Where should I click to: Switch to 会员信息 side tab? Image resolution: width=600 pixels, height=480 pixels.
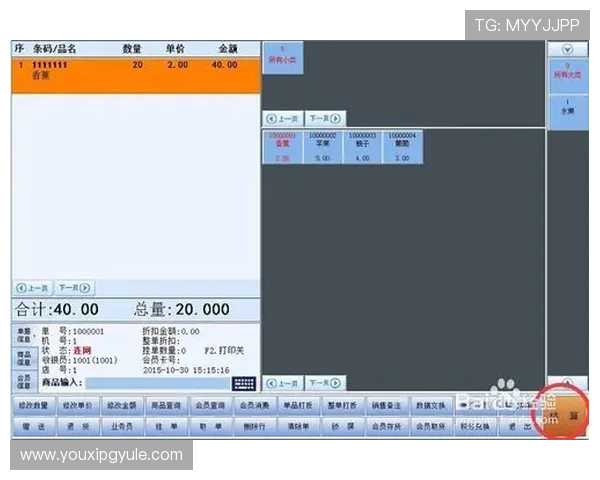[x=22, y=380]
